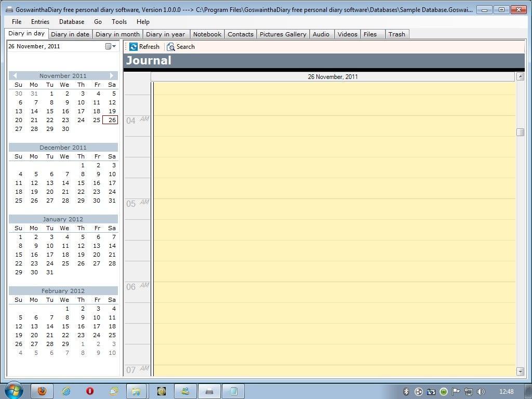532x399 pixels.
Task: Open the file explorer folder taskbar icon
Action: coord(137,391)
